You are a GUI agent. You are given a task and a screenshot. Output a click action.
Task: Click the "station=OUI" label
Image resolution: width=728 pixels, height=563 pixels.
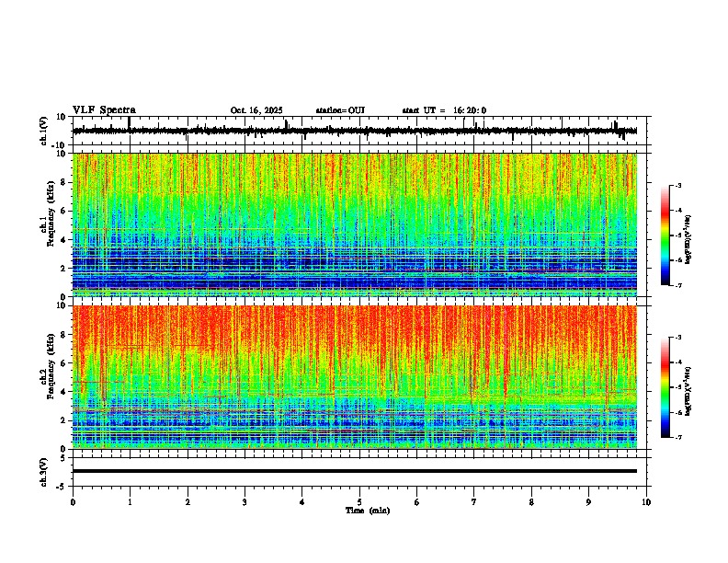point(340,110)
